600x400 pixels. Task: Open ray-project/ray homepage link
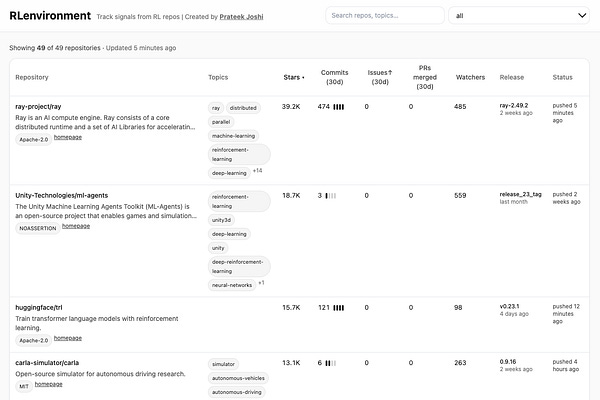(x=68, y=137)
